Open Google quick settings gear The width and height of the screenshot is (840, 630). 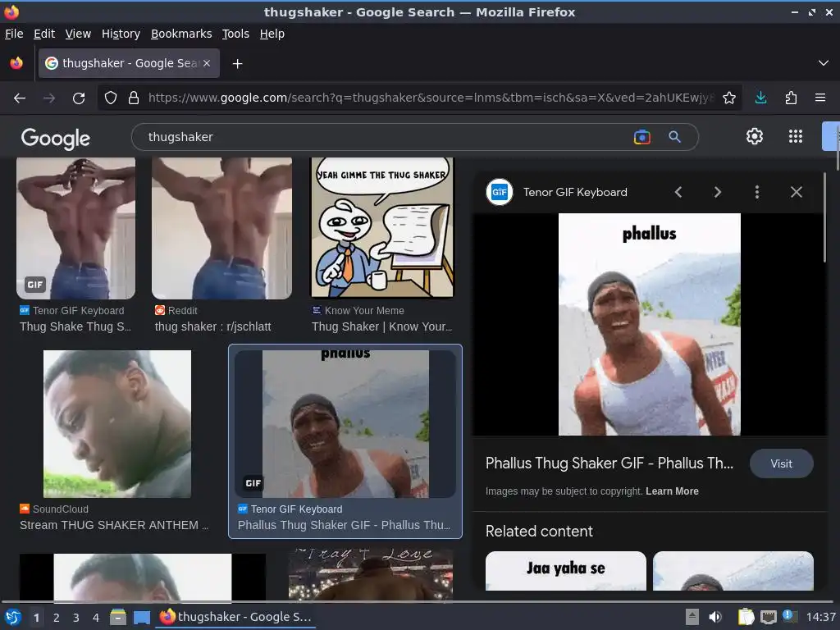[x=755, y=136]
